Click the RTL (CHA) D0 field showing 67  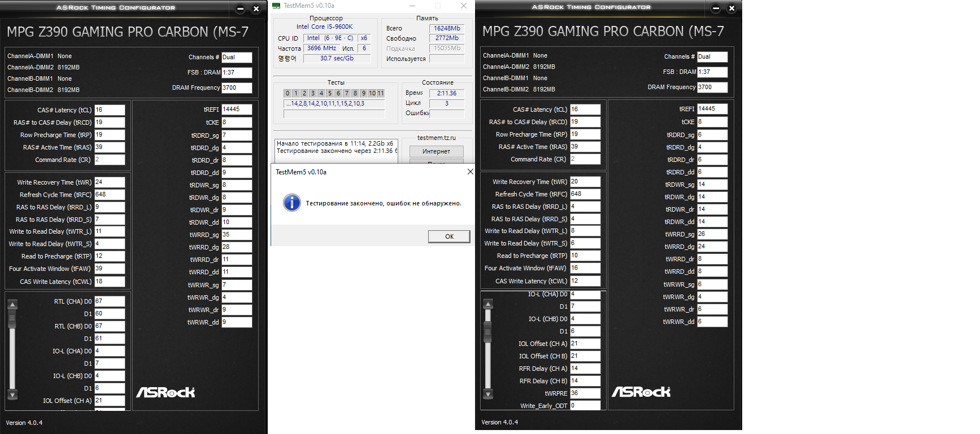coord(110,301)
